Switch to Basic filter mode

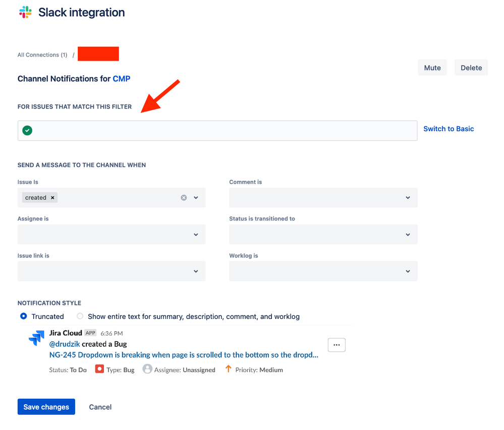449,129
